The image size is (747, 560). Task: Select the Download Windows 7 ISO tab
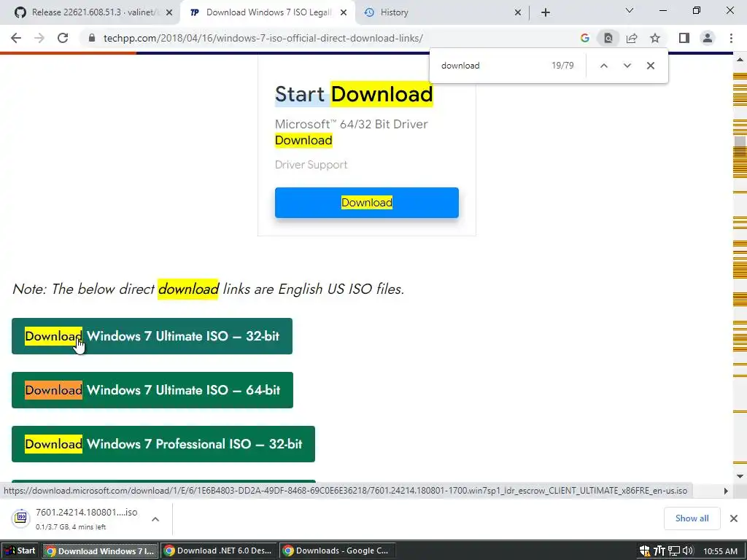tap(268, 12)
